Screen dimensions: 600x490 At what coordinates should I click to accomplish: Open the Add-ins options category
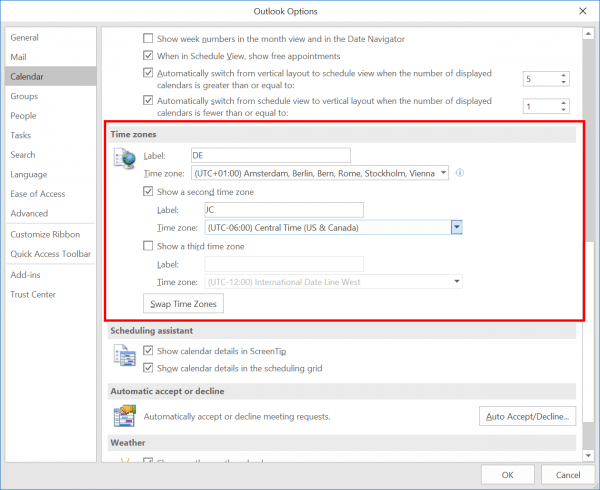(51, 275)
